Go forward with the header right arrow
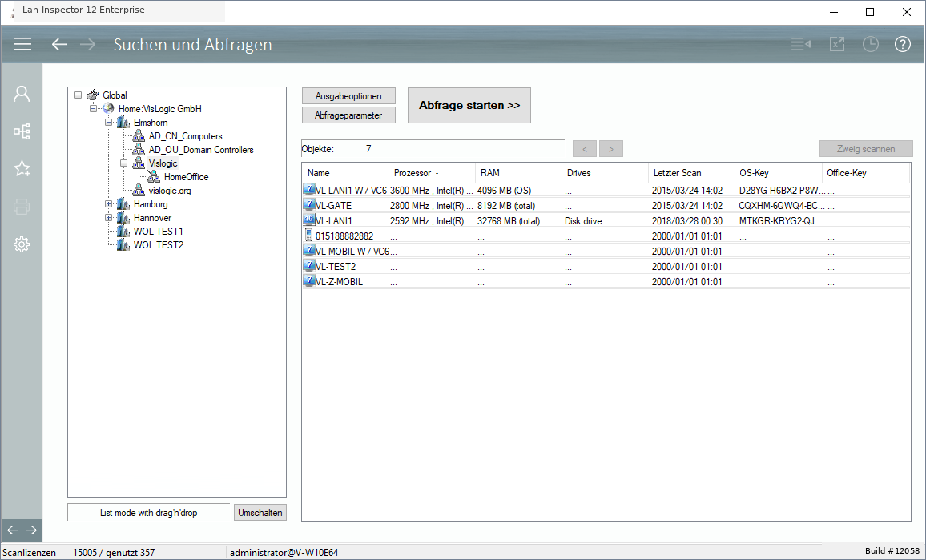Viewport: 926px width, 560px height. click(x=87, y=44)
